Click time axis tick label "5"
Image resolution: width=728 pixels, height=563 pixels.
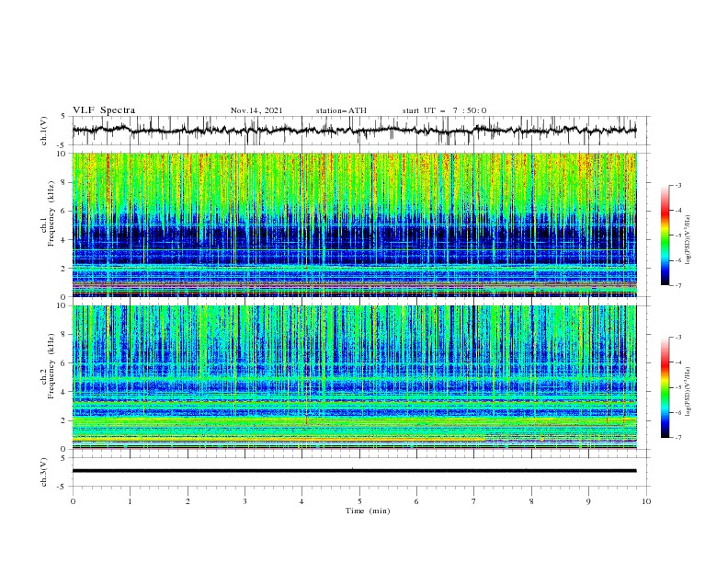pyautogui.click(x=359, y=501)
